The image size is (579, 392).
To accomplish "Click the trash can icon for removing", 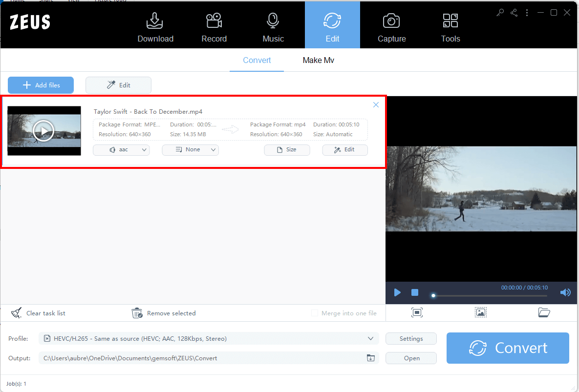I will (137, 313).
